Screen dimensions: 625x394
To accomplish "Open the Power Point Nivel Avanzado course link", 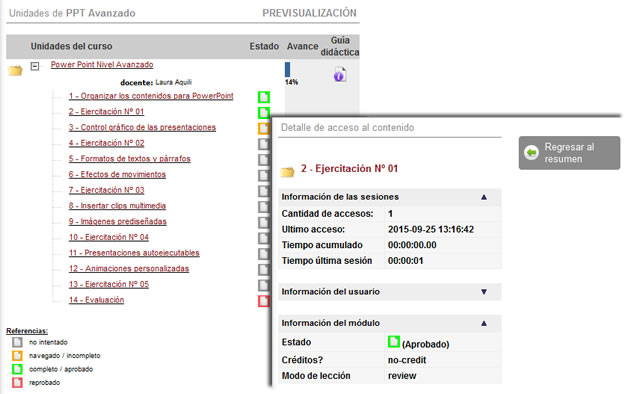I will pyautogui.click(x=102, y=65).
